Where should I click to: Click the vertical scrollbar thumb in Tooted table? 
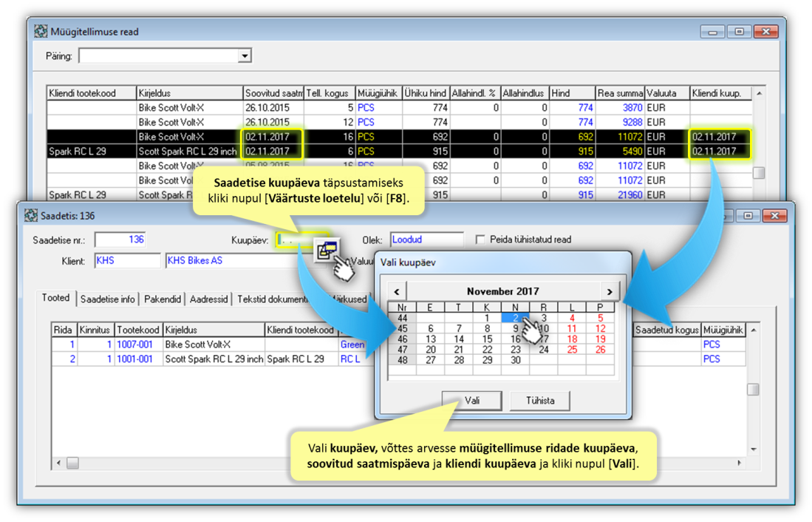click(x=754, y=390)
